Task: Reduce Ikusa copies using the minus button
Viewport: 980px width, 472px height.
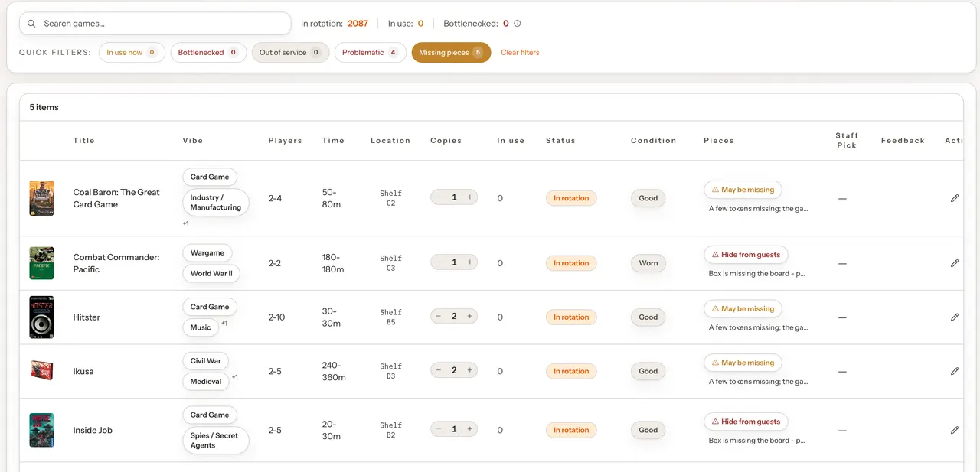Action: click(x=438, y=370)
